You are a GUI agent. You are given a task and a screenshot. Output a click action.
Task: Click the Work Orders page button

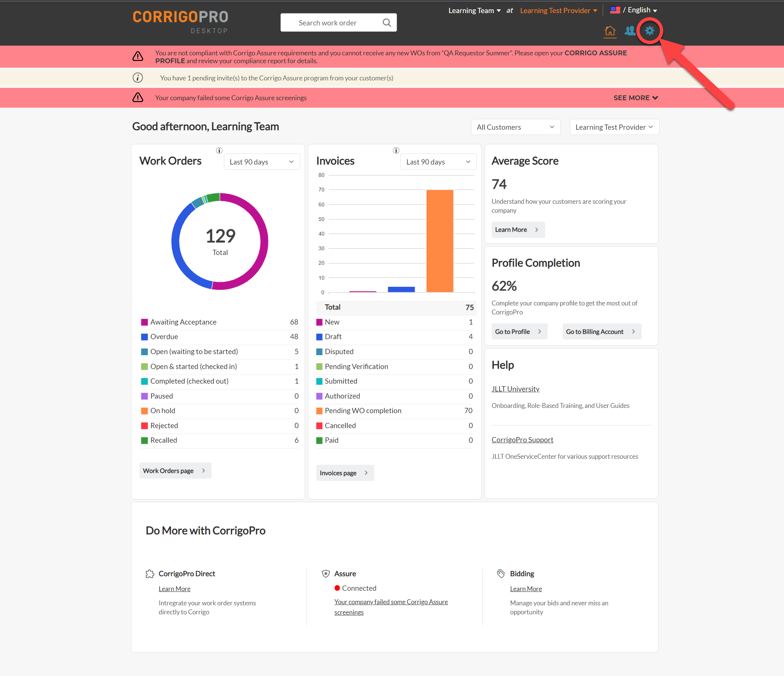[x=175, y=470]
